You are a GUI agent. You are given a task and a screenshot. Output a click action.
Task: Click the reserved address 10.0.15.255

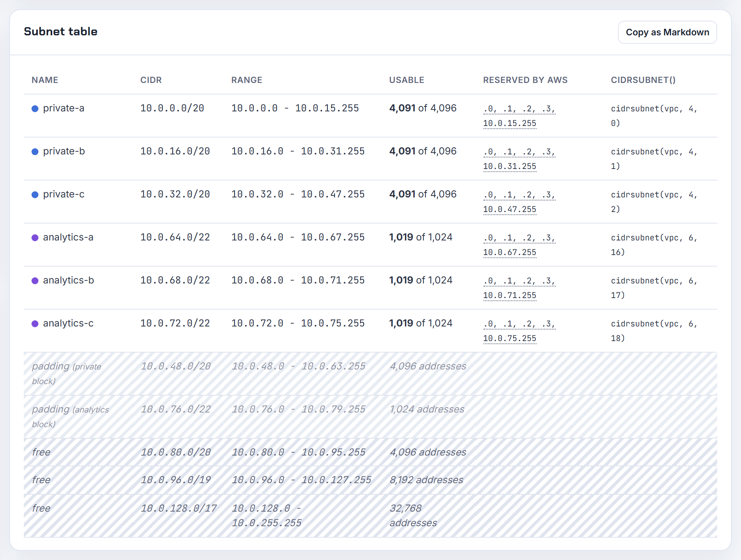510,123
